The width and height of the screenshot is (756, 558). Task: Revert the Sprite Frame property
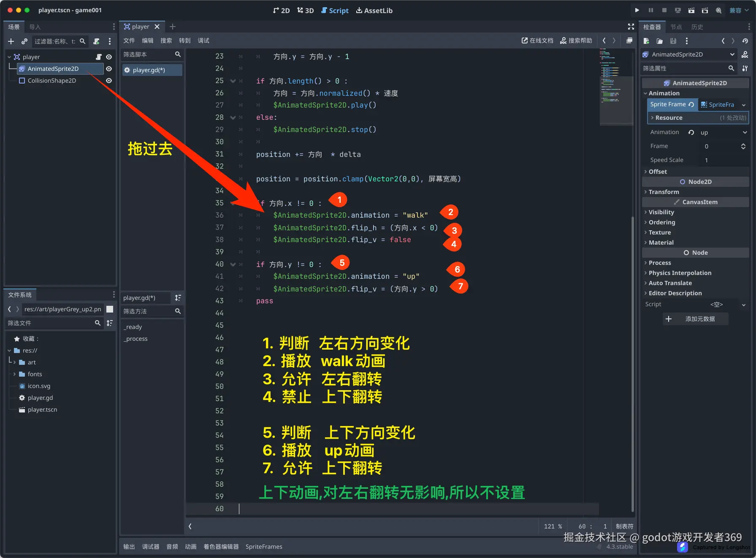pyautogui.click(x=691, y=105)
